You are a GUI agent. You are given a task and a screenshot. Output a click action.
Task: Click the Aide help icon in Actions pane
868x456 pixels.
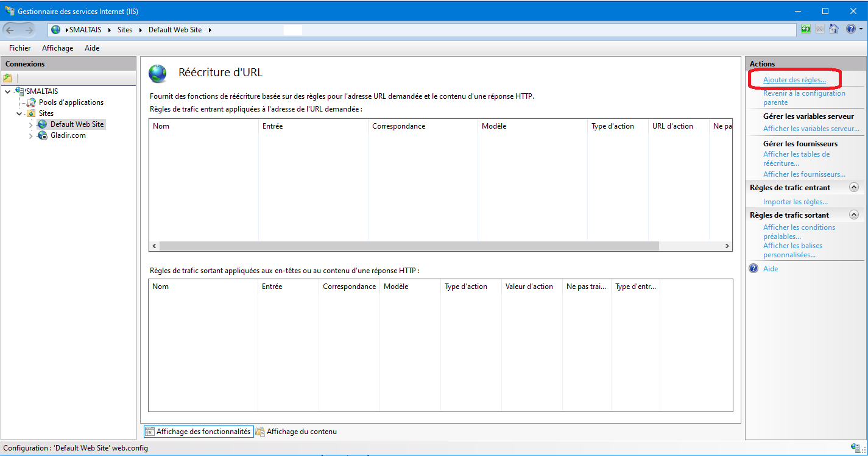[x=753, y=269]
